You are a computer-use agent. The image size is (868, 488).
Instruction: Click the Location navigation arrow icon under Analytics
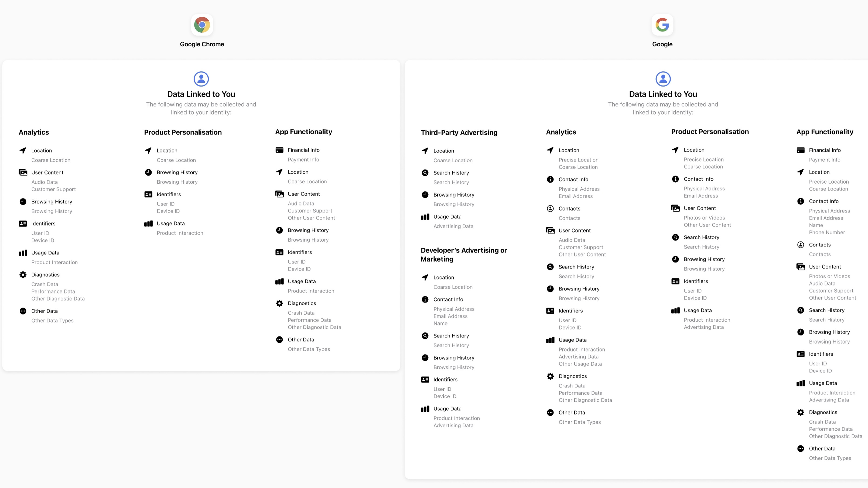[x=23, y=150]
